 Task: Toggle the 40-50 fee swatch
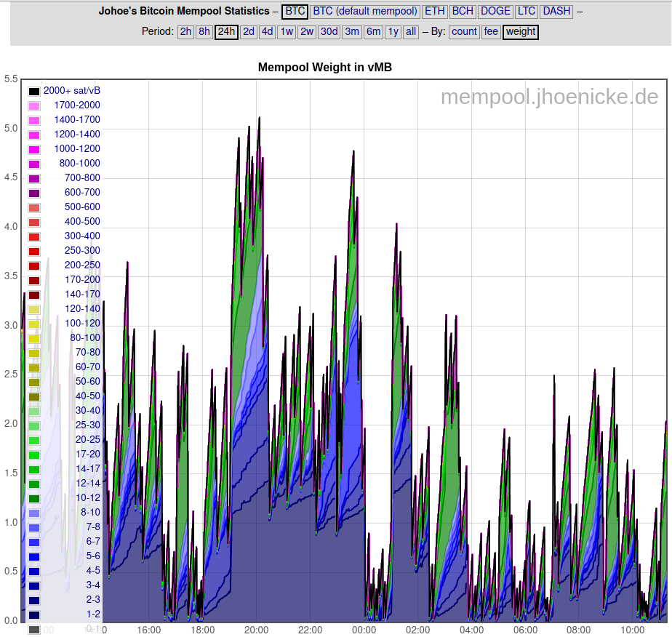(x=34, y=397)
